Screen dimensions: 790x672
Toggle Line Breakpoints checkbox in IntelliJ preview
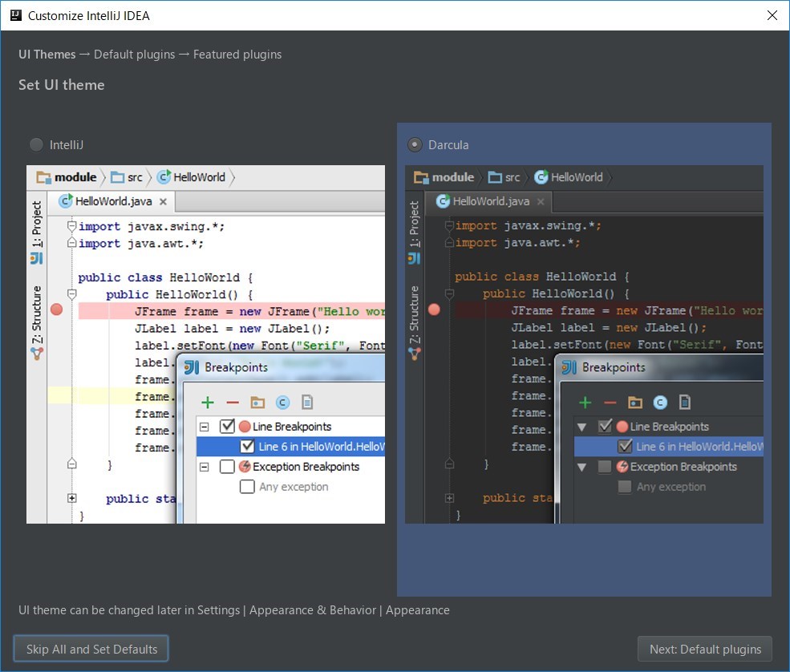[x=227, y=426]
